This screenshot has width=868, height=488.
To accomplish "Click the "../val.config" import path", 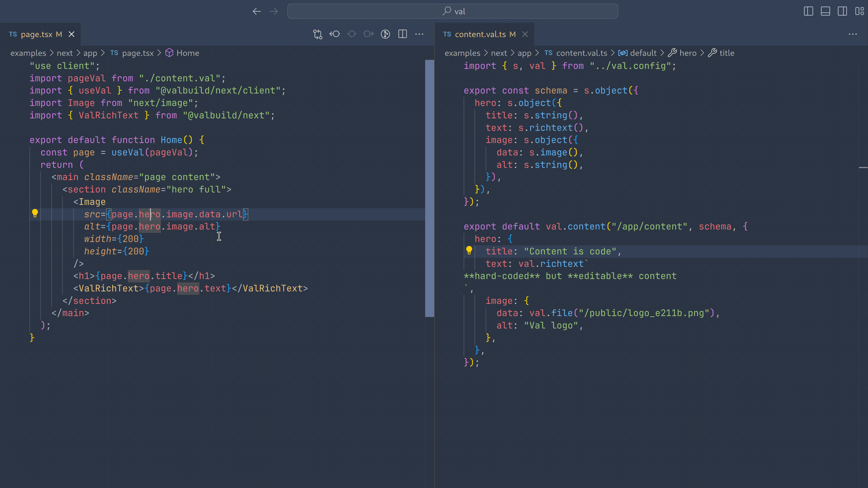I will pyautogui.click(x=630, y=66).
